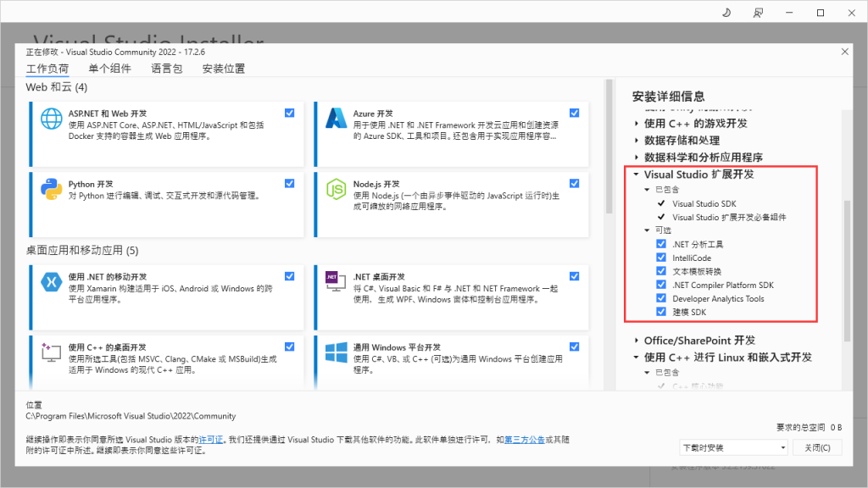Expand the Office/SharePoint 开发 section

[637, 341]
